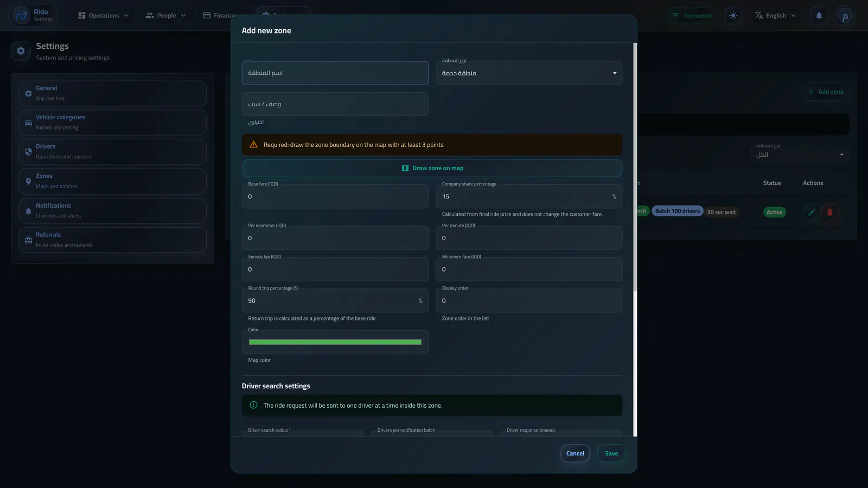Focus the Service fee (IQD) field
The image size is (868, 488).
335,269
